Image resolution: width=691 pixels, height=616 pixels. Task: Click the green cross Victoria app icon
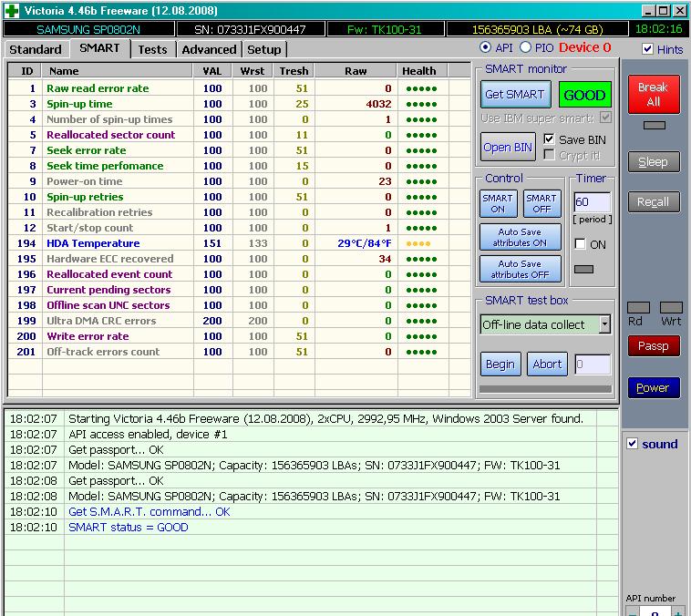pyautogui.click(x=12, y=11)
